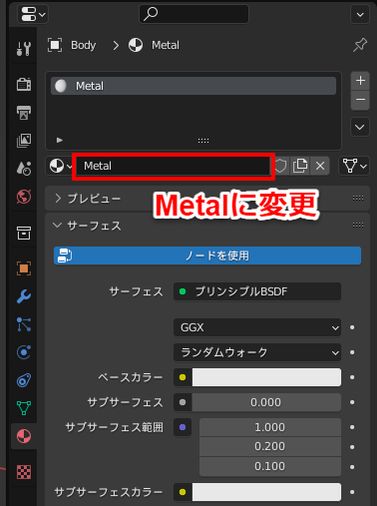Remove the material slot with minus button
The height and width of the screenshot is (506, 377).
click(360, 100)
